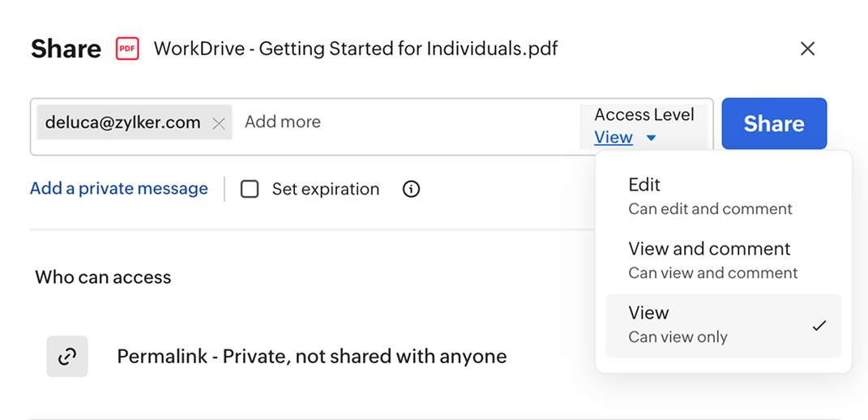Click the blue Access Level dropdown arrow
This screenshot has width=868, height=420.
click(651, 139)
